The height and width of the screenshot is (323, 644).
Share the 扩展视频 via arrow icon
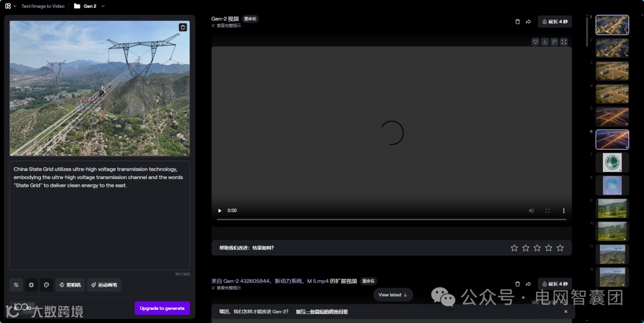(528, 284)
